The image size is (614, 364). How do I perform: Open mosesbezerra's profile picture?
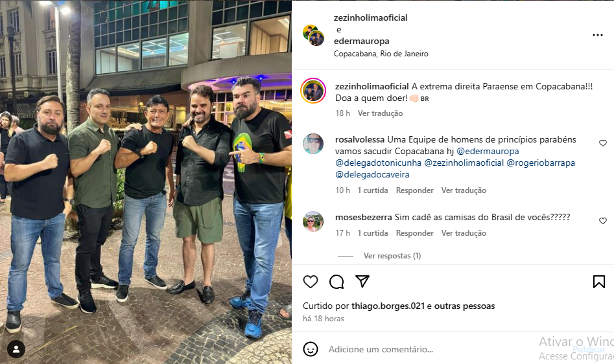click(313, 222)
